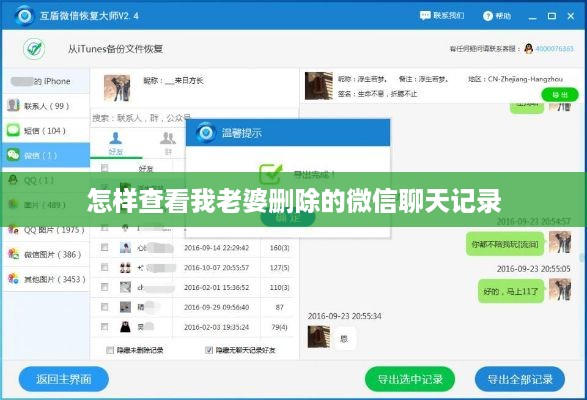587x400 pixels.
Task: Click the avatar beside the 恩 message
Action: pyautogui.click(x=319, y=336)
